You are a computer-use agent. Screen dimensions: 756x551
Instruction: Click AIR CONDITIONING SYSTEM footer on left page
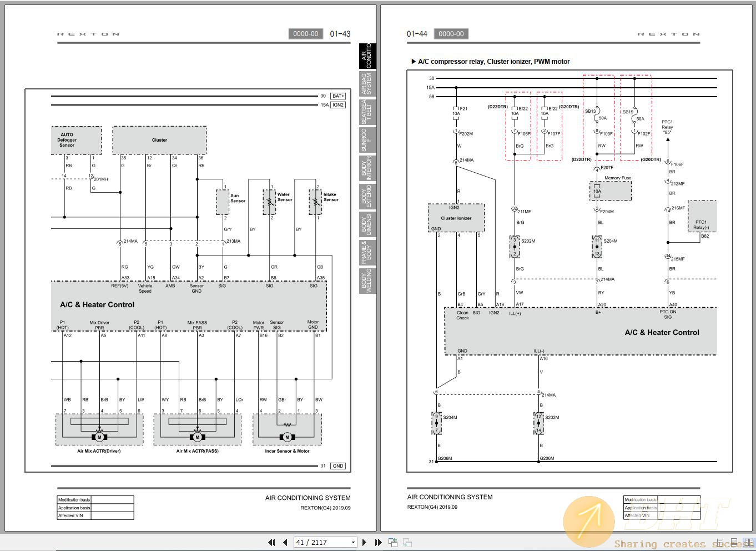[x=308, y=498]
